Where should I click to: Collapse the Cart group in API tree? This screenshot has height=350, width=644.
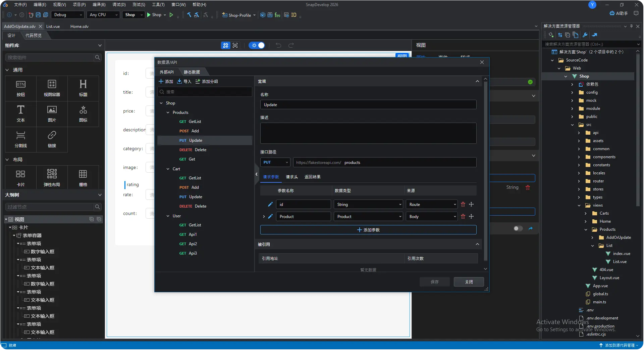[x=168, y=169]
